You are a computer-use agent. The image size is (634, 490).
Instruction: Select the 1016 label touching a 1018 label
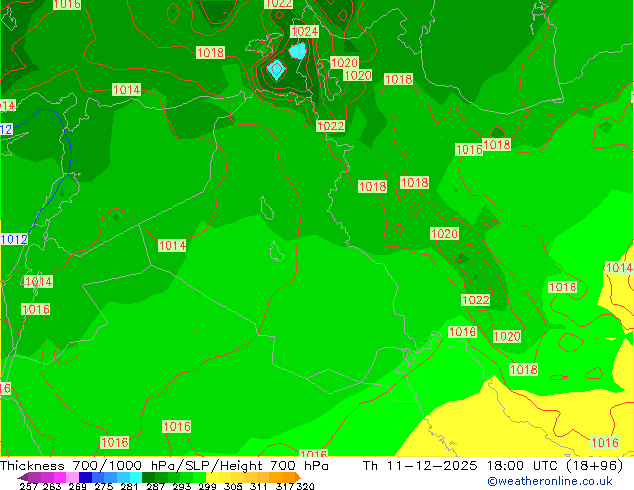(x=469, y=150)
